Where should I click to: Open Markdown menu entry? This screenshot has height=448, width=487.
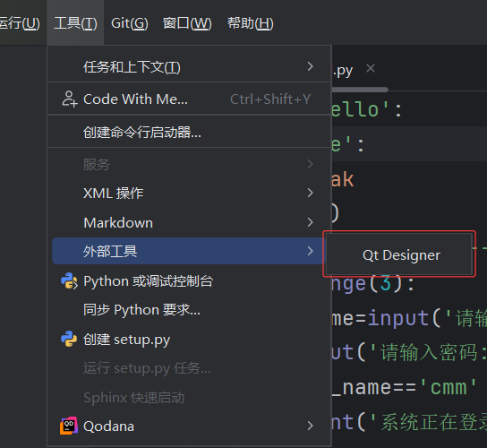pyautogui.click(x=189, y=222)
